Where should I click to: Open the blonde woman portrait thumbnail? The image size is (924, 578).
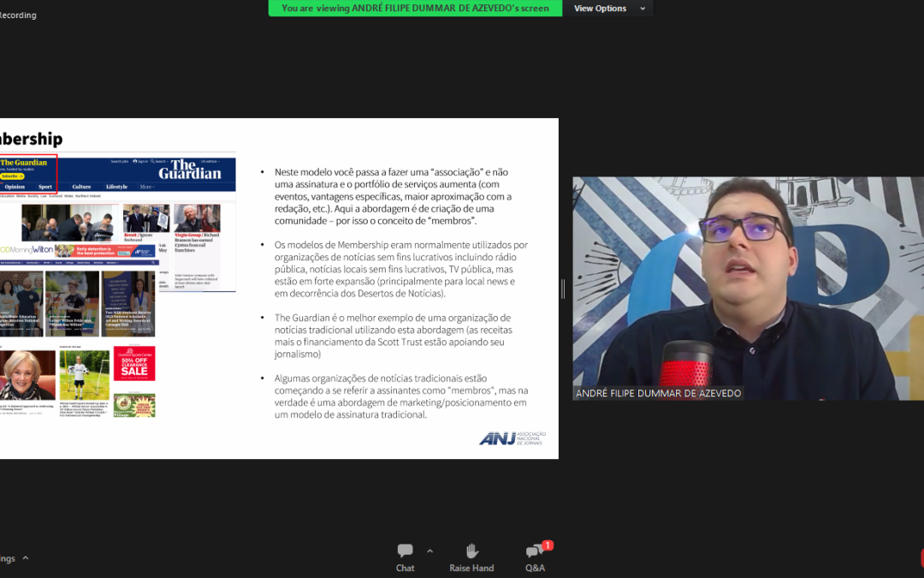(27, 375)
